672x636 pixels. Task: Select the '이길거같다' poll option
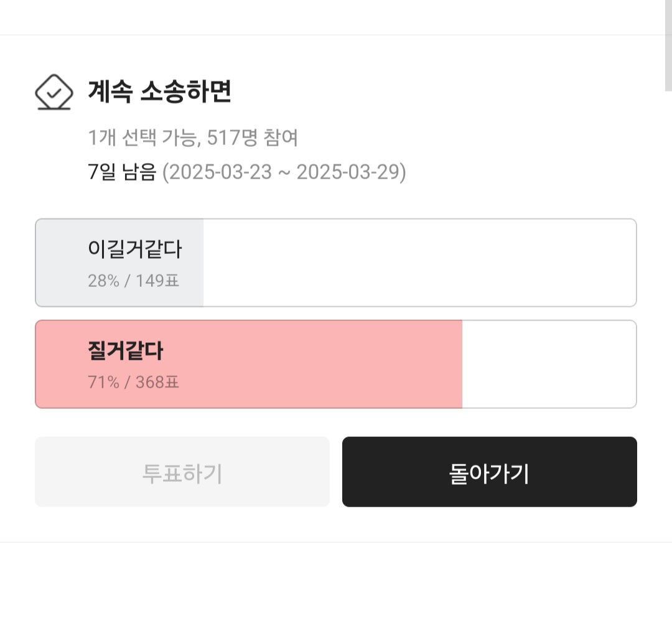tap(335, 263)
